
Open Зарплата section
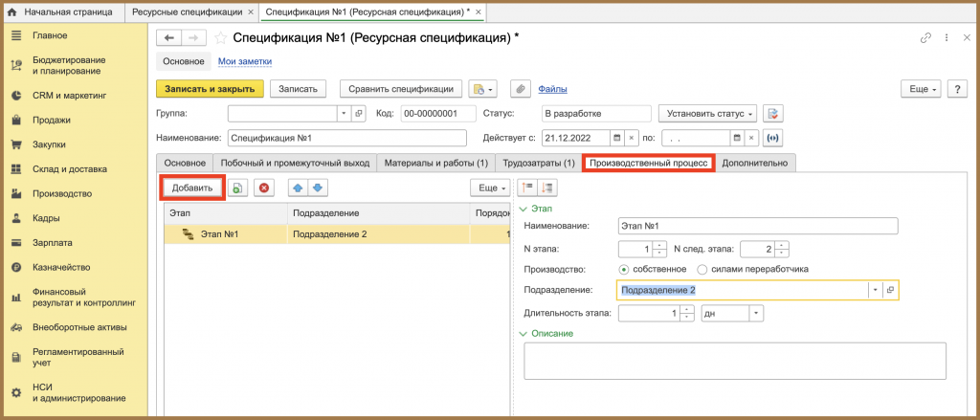point(53,243)
